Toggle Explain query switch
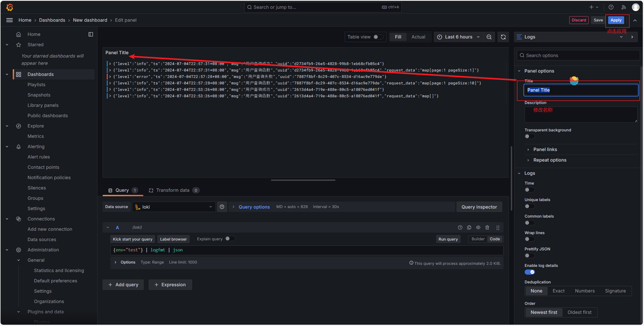644x326 pixels. 230,239
